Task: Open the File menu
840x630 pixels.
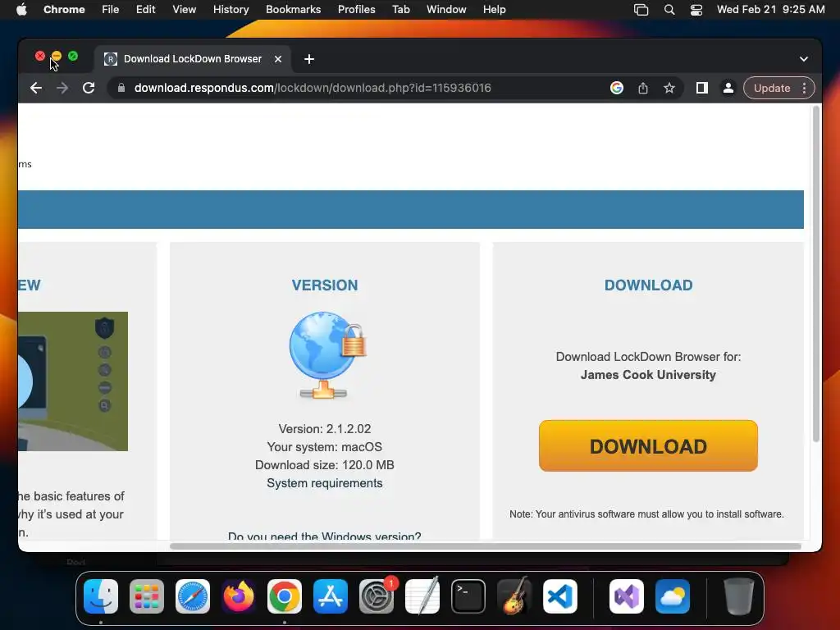Action: [x=111, y=10]
